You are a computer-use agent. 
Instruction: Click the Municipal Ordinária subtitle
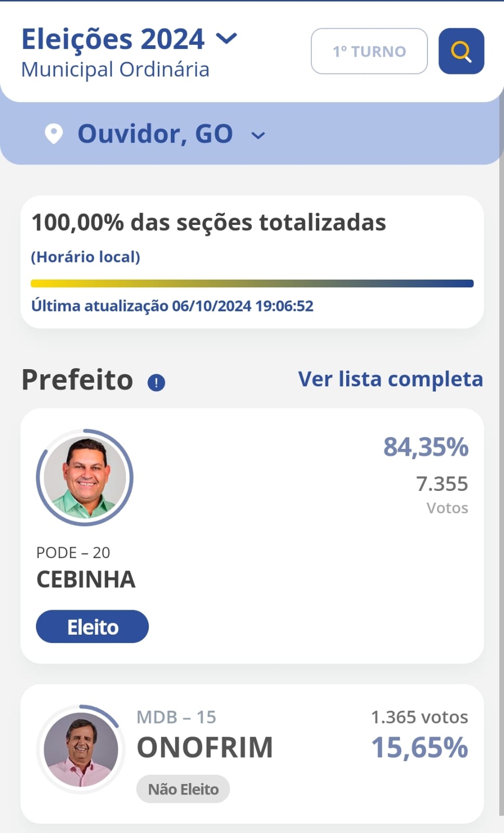tap(115, 70)
